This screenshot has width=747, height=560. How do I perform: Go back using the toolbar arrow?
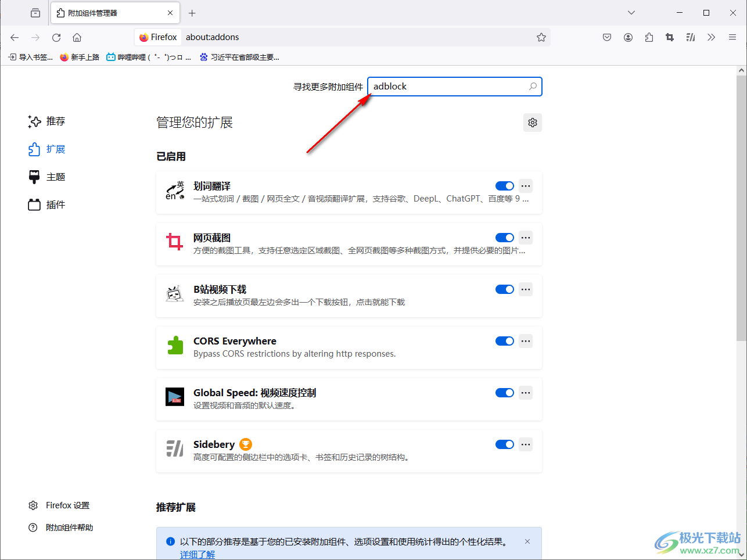click(x=15, y=37)
